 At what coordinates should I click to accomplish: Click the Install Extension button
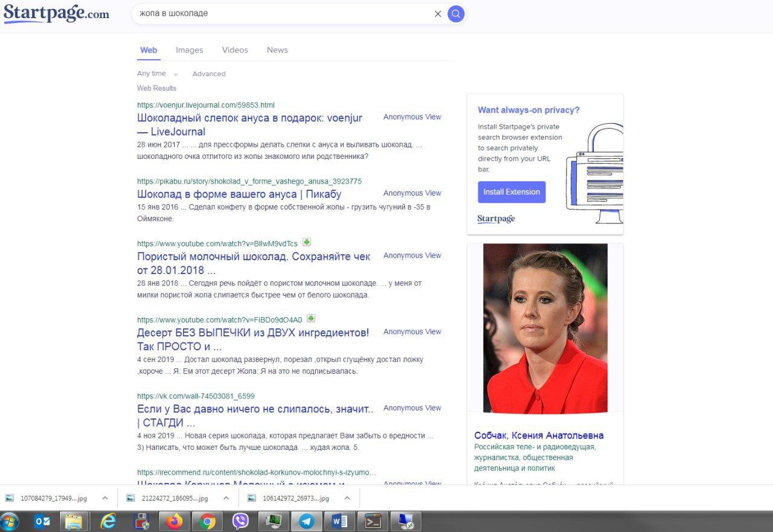512,192
